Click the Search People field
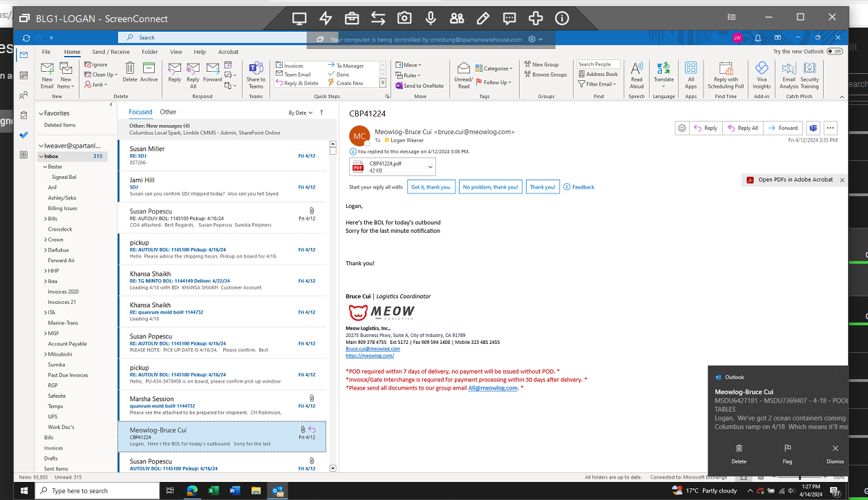868x500 pixels. [x=598, y=64]
